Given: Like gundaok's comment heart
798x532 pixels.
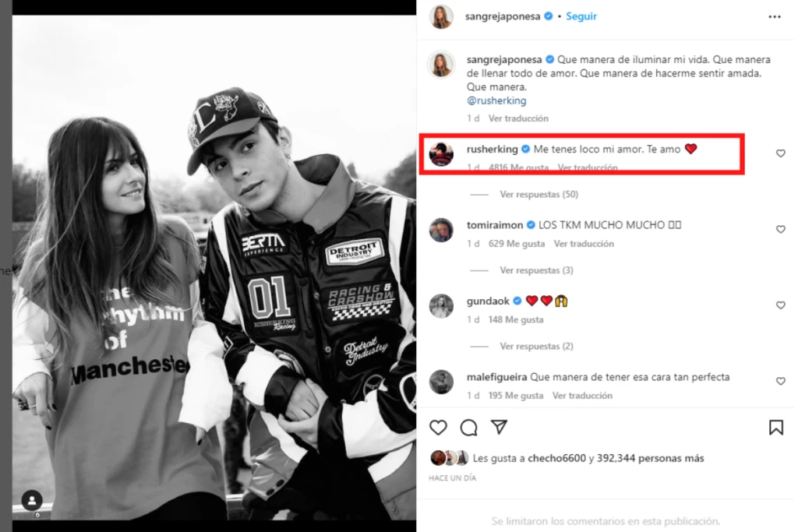Looking at the screenshot, I should tap(780, 305).
